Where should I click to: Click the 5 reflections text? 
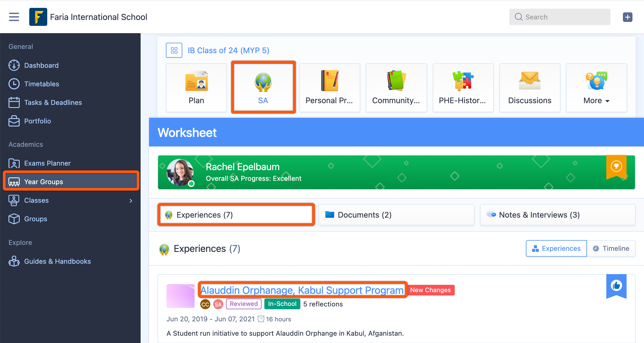pos(323,304)
